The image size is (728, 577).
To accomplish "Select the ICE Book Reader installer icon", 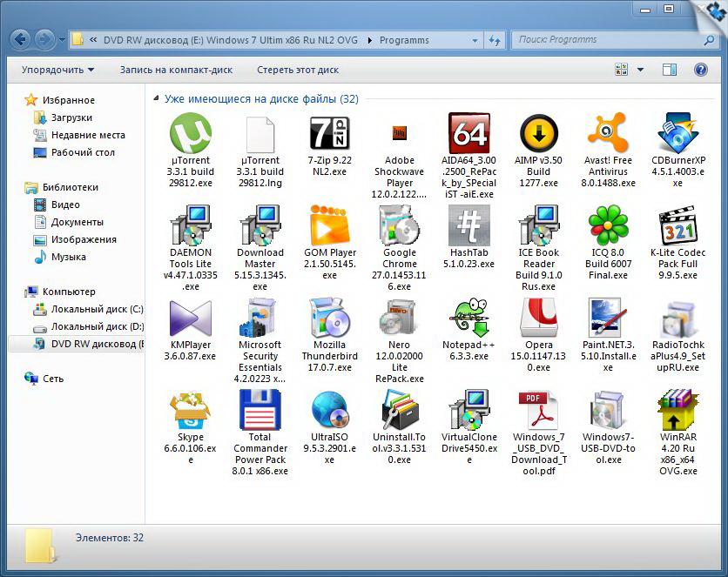I will point(538,226).
